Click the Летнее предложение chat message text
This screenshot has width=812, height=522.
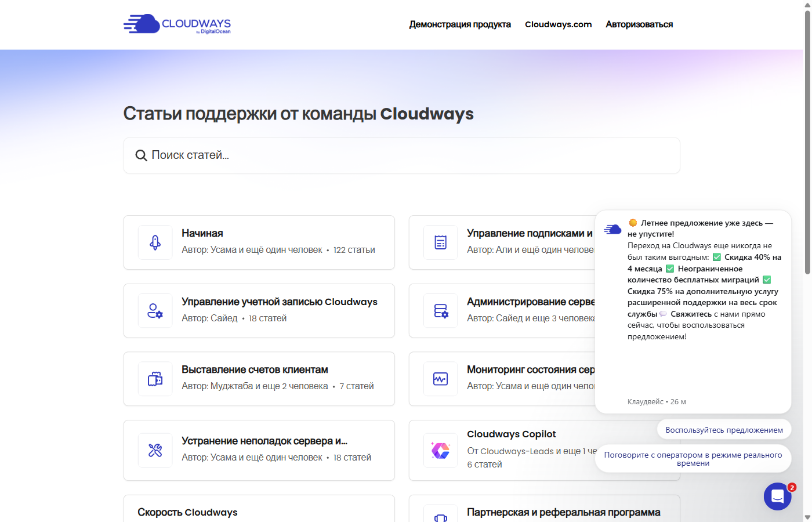[x=704, y=280]
